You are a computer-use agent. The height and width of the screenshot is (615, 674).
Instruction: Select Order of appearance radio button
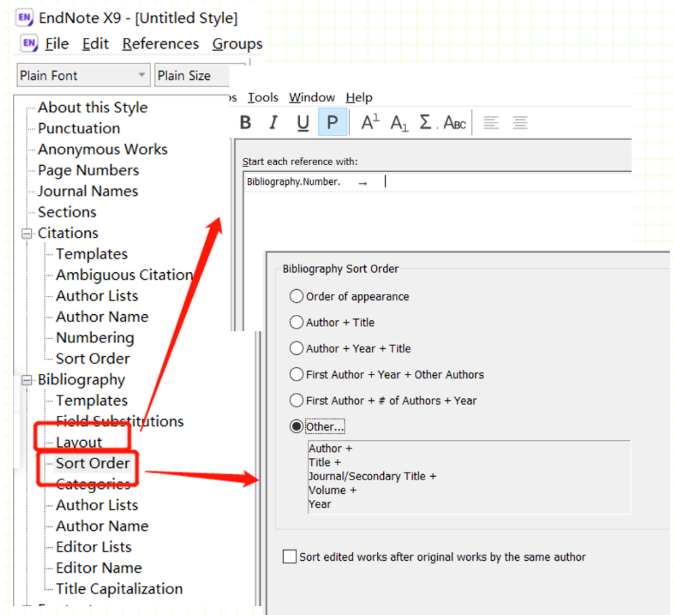pos(296,296)
